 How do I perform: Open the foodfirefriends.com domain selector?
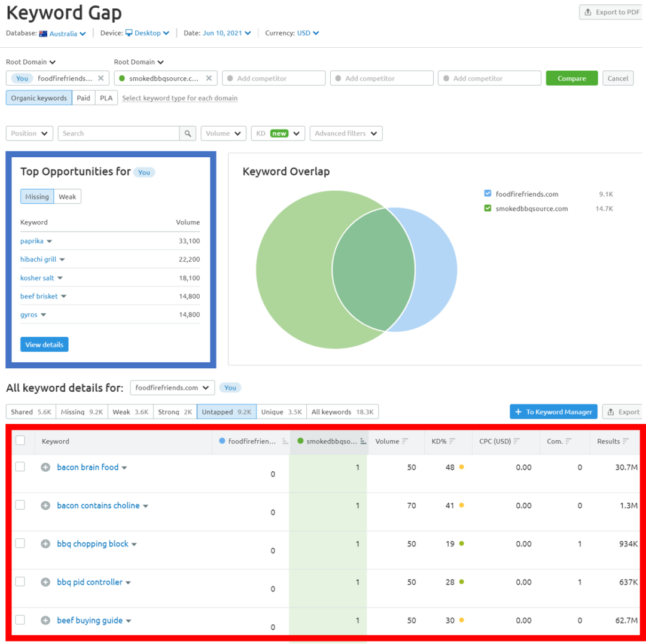(x=172, y=387)
